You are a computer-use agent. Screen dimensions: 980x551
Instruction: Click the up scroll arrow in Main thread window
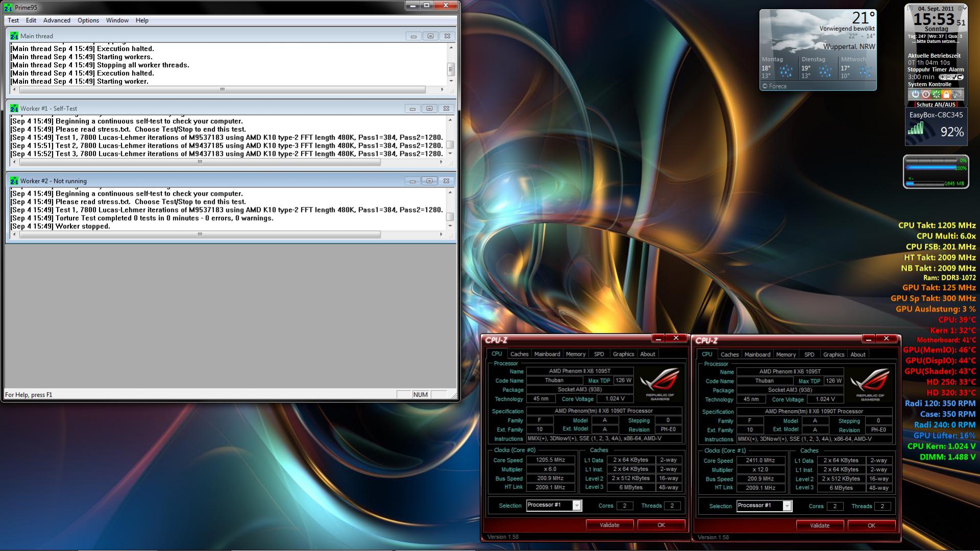[450, 47]
